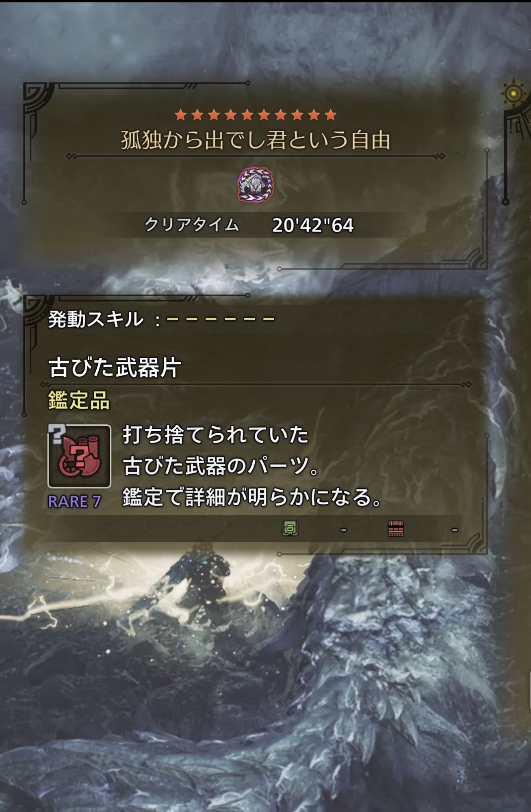Click the クリアタイム label

point(192,225)
